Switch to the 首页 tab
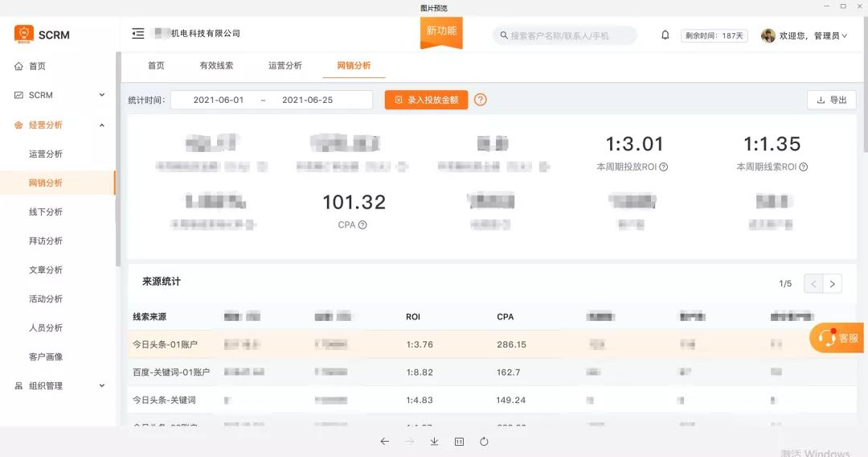 156,65
